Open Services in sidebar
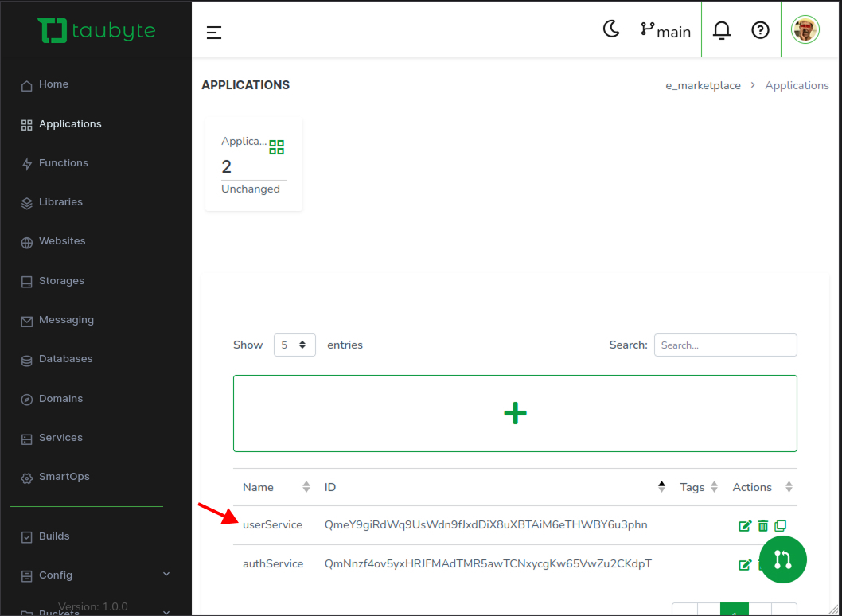Screen dimensions: 842x616 click(x=60, y=438)
